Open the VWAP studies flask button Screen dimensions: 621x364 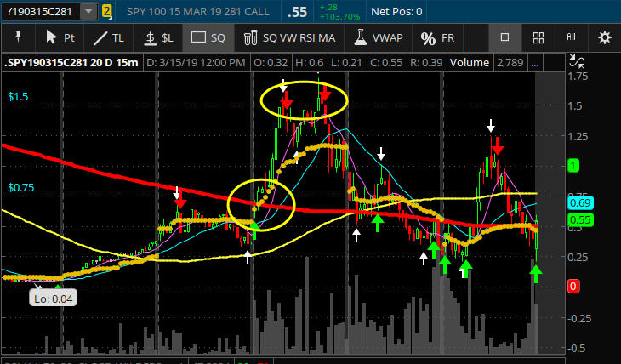click(379, 37)
